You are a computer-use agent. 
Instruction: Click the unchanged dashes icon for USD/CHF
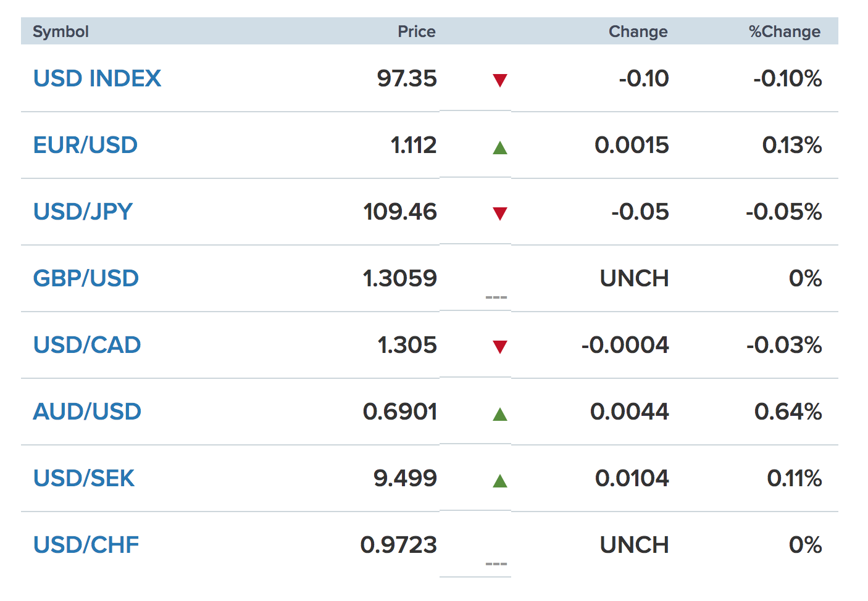tap(496, 564)
